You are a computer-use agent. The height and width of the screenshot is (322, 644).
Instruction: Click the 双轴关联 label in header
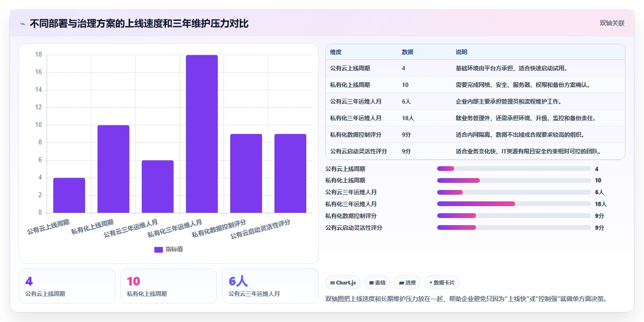[612, 23]
